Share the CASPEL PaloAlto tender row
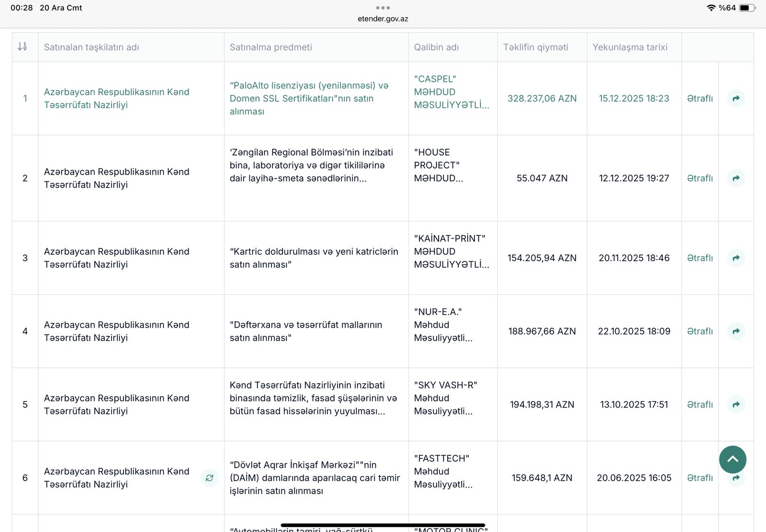 (x=736, y=99)
